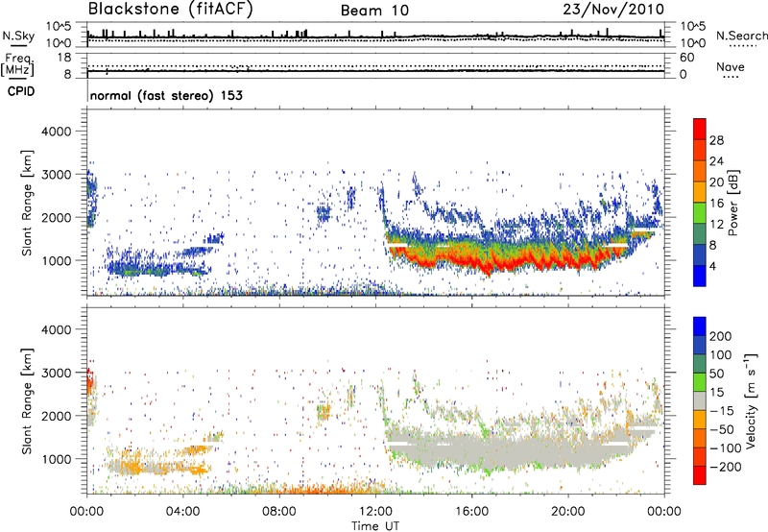The height and width of the screenshot is (532, 768).
Task: Click the blue bottom of power colorbar
Action: tap(700, 276)
